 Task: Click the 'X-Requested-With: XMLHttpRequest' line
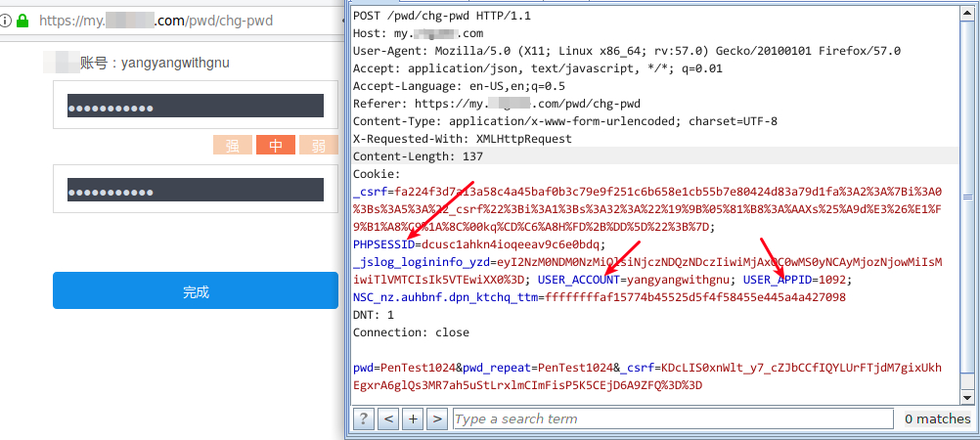[x=463, y=139]
